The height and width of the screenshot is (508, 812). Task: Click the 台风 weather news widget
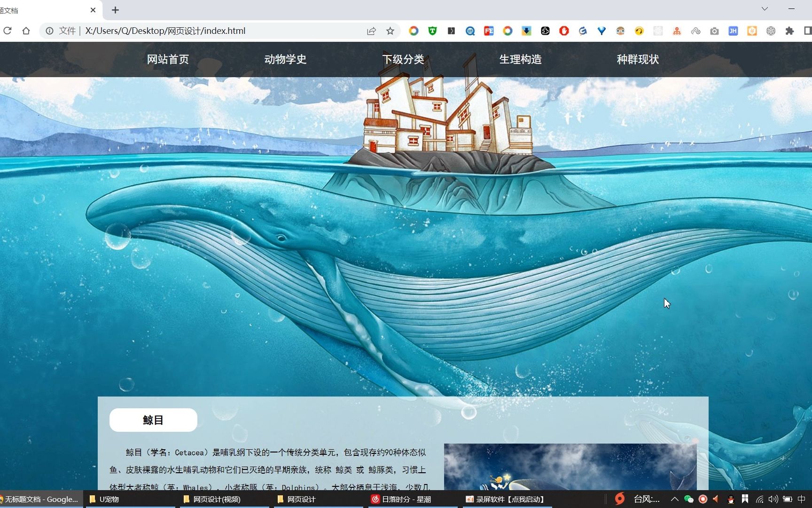[637, 499]
